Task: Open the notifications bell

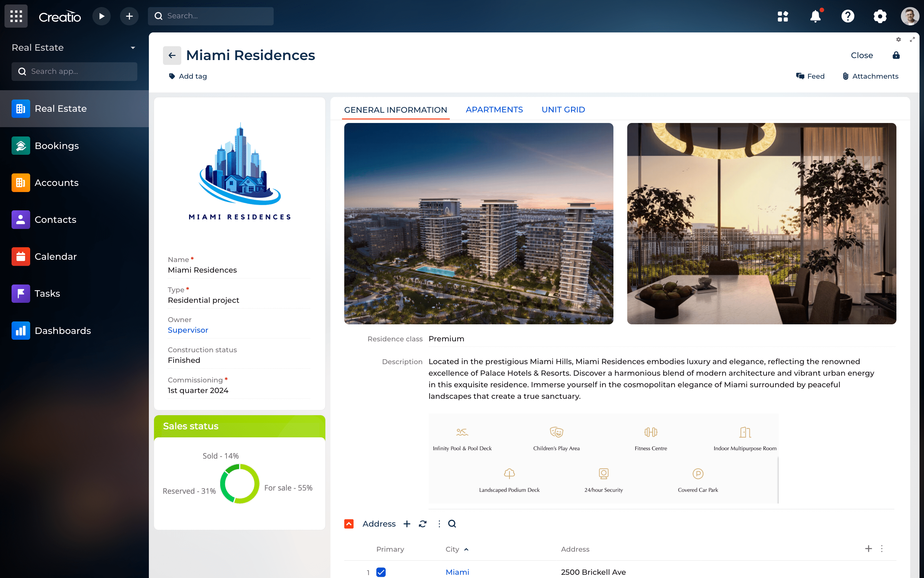Action: click(815, 16)
